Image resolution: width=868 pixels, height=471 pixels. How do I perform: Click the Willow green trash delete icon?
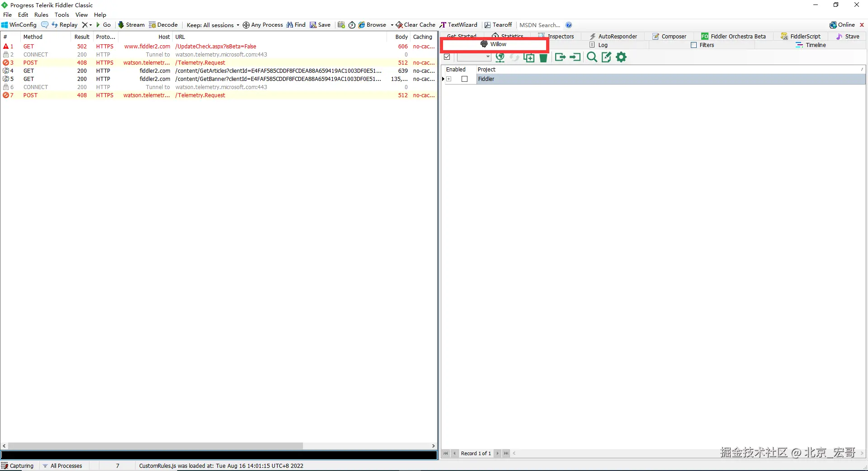(x=543, y=57)
